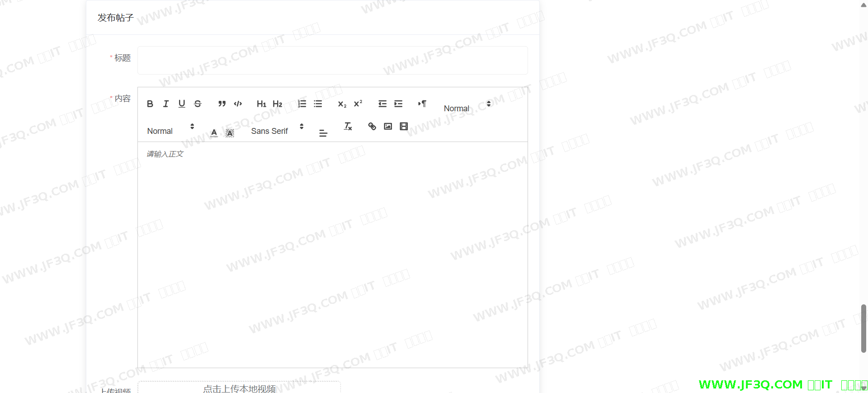Viewport: 868px width, 393px height.
Task: Insert an image into the post
Action: [x=388, y=127]
